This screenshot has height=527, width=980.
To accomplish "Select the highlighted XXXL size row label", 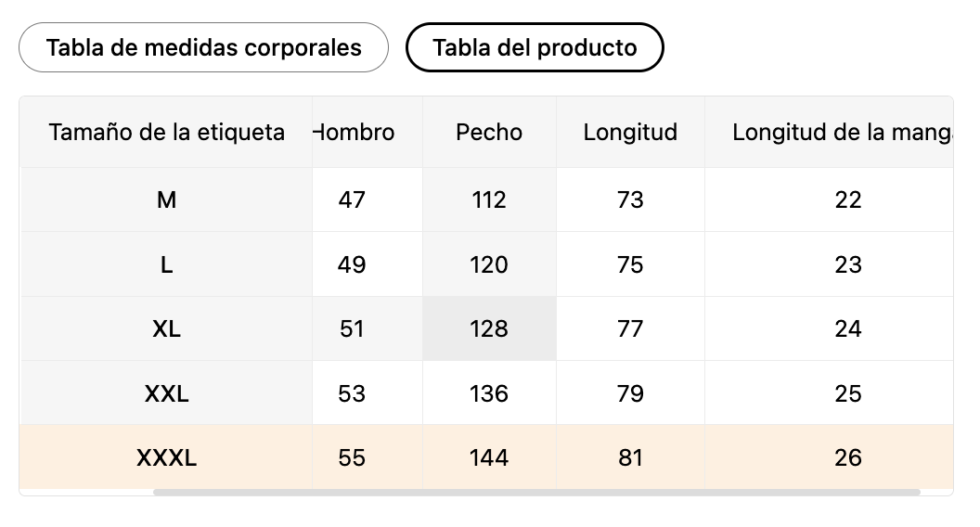I will (166, 457).
